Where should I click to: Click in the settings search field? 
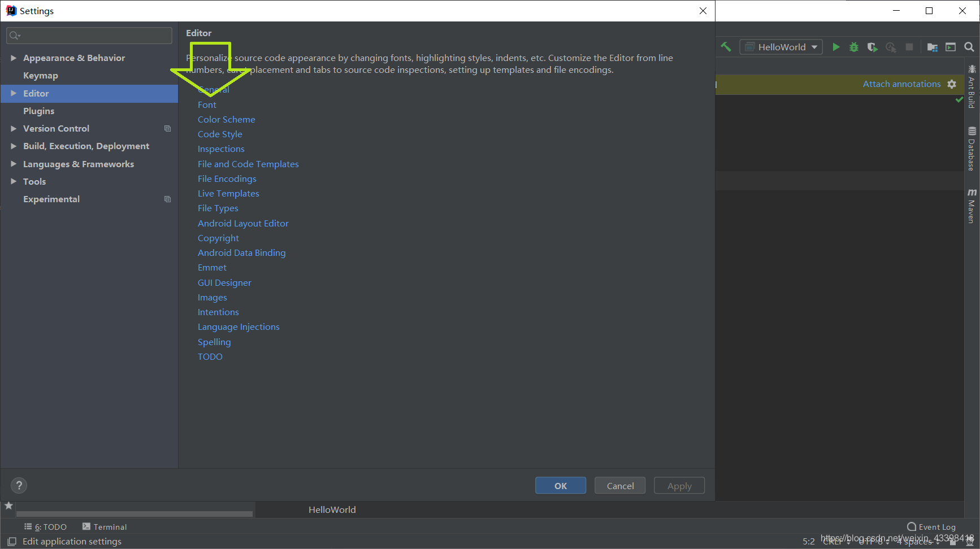pyautogui.click(x=89, y=36)
